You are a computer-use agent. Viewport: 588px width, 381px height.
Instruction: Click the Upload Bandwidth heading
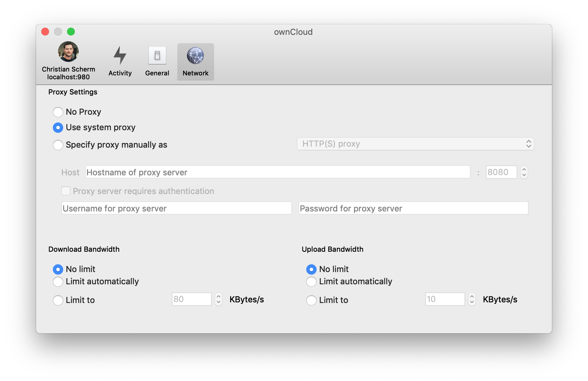332,249
